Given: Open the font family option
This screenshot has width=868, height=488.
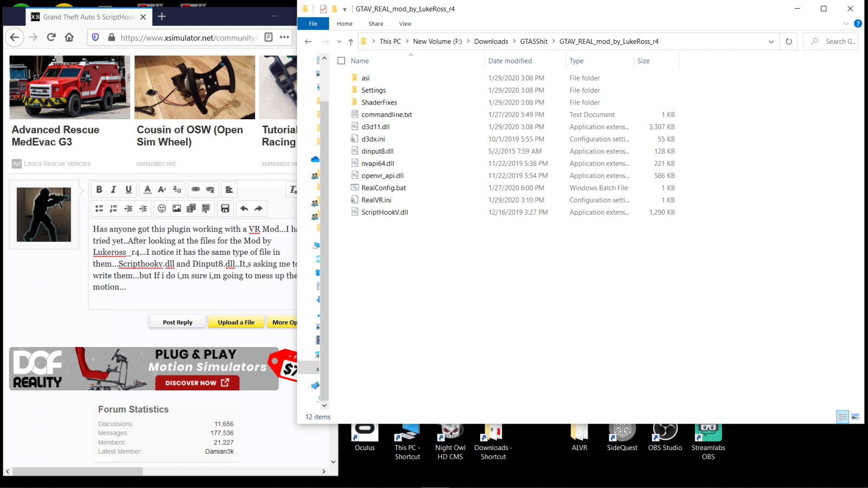Looking at the screenshot, I should pos(177,189).
